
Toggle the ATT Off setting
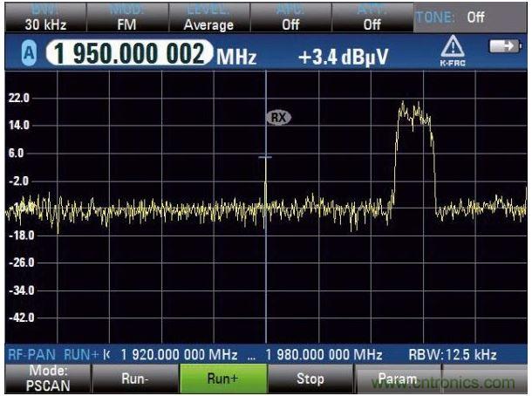tap(372, 18)
